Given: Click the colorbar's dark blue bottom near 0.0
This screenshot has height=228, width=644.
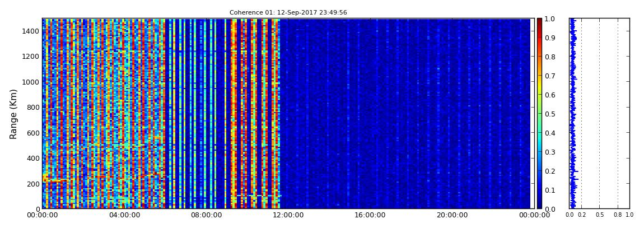Looking at the screenshot, I should (539, 205).
